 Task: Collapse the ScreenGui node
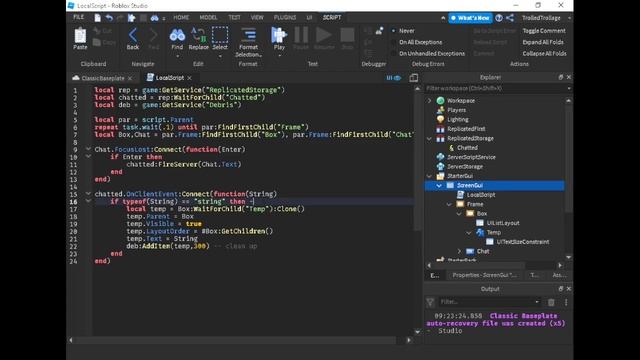(439, 185)
